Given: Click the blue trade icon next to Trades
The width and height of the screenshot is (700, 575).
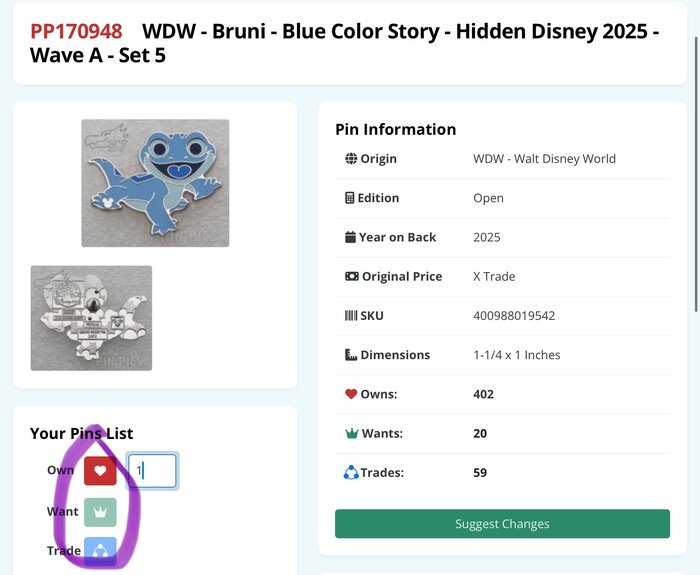Looking at the screenshot, I should 351,472.
